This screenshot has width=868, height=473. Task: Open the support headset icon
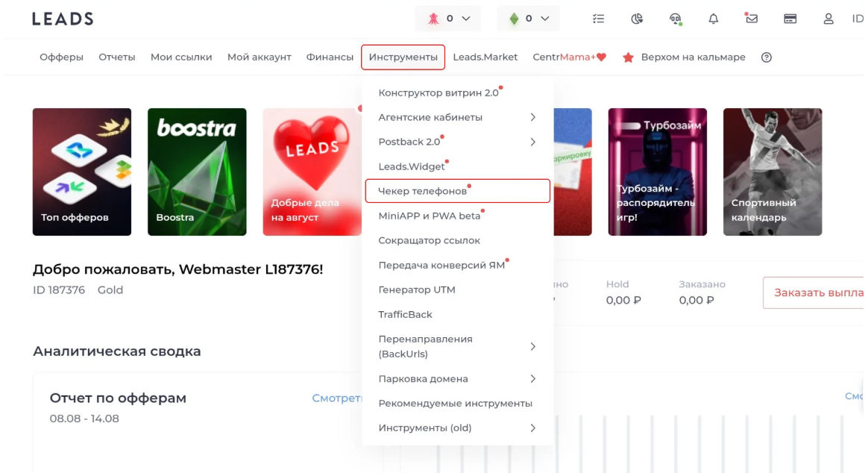[x=676, y=19]
